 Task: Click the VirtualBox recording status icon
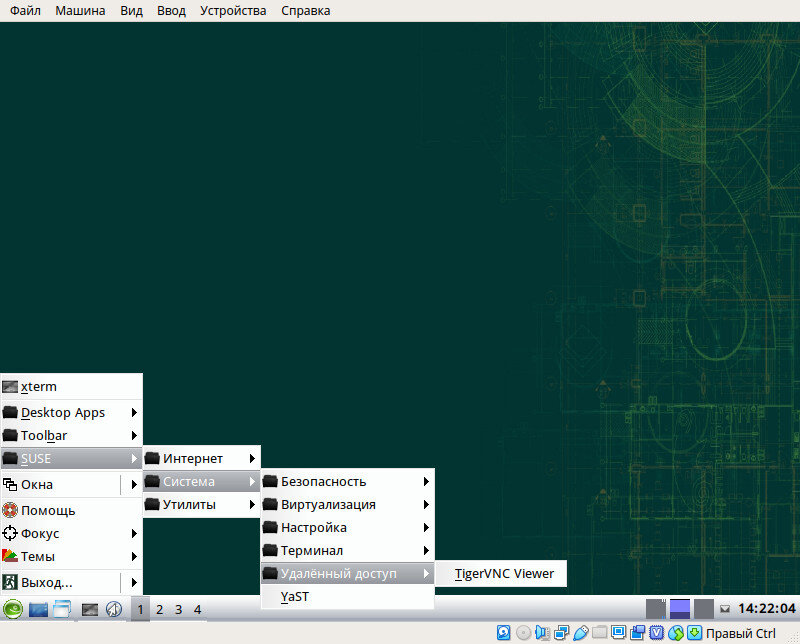point(637,633)
